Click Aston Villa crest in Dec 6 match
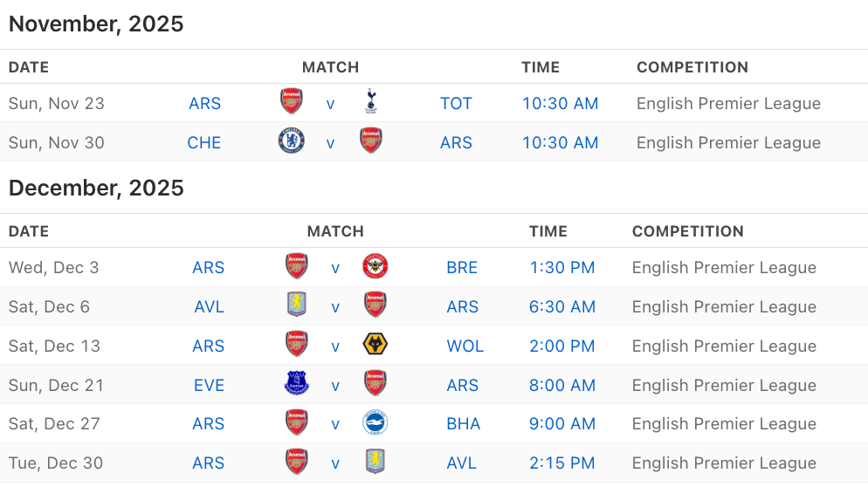 297,305
